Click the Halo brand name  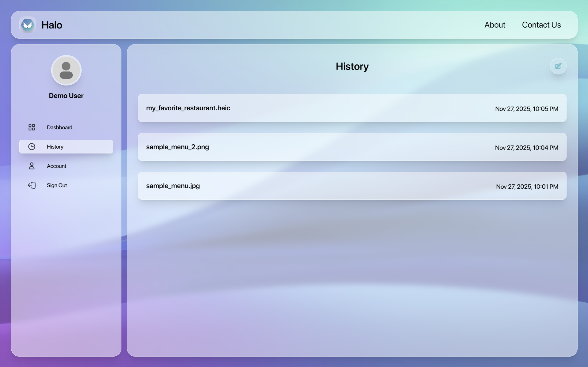tap(52, 25)
